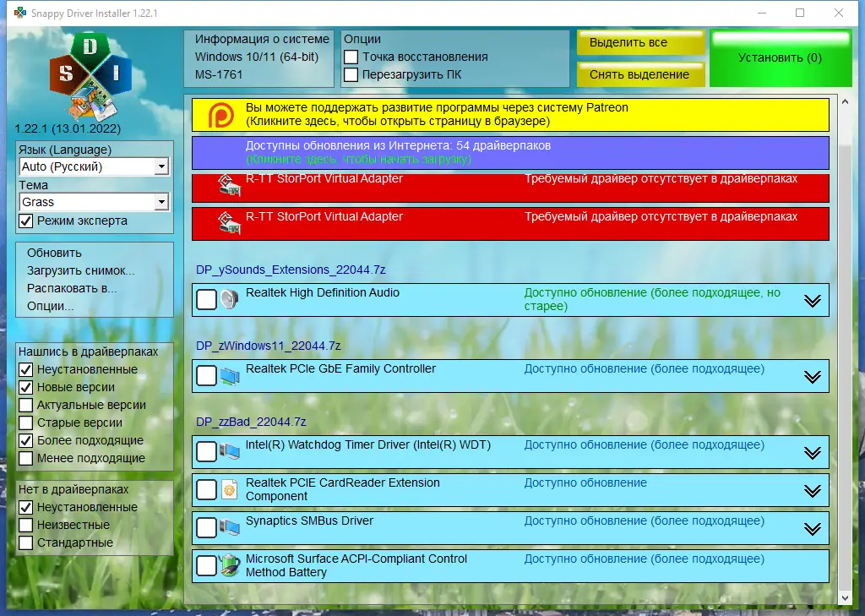The width and height of the screenshot is (865, 616).
Task: Click the driver list vertical scrollbar
Action: pyautogui.click(x=845, y=348)
